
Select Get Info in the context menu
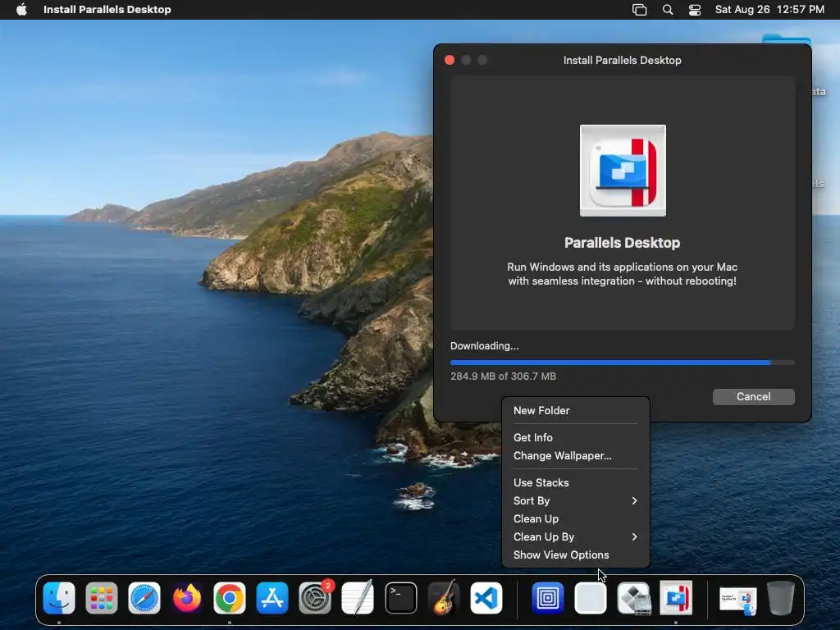[576, 438]
